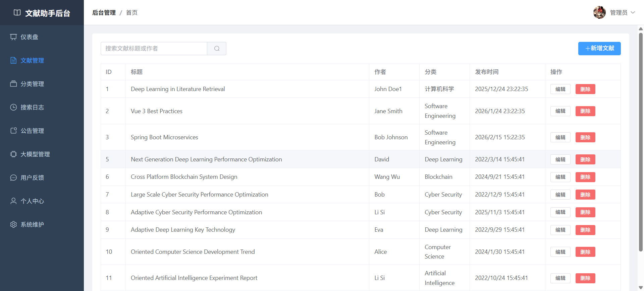
Task: Go to 后台管理 breadcrumb link
Action: point(104,13)
